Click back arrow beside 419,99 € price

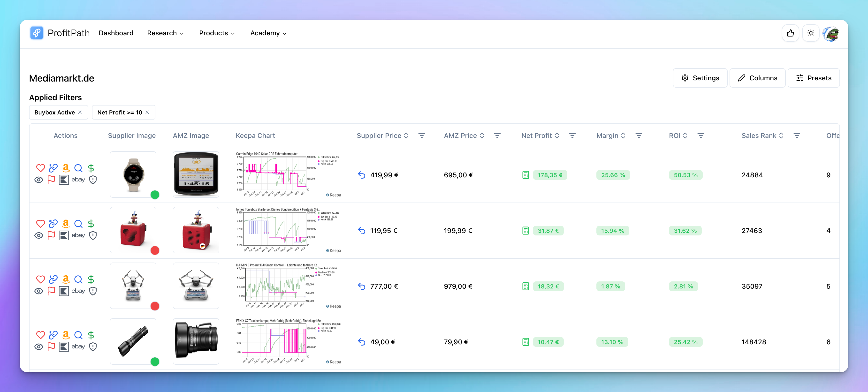(x=362, y=175)
